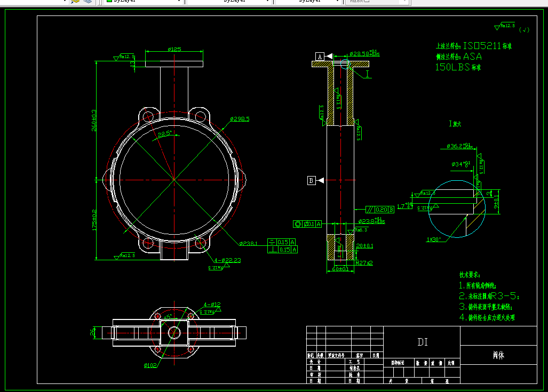Click the 标准化 cell in title block

pos(355,368)
